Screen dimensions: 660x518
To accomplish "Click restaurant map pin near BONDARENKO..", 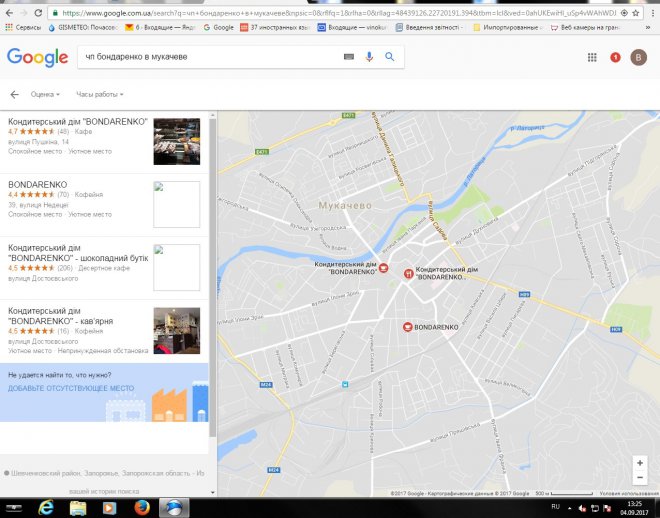I will pos(408,274).
